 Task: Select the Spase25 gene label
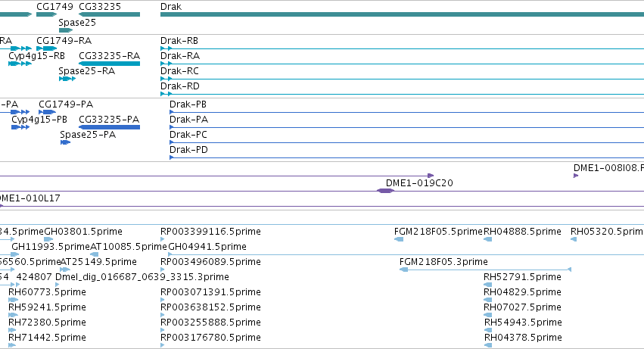coord(77,23)
